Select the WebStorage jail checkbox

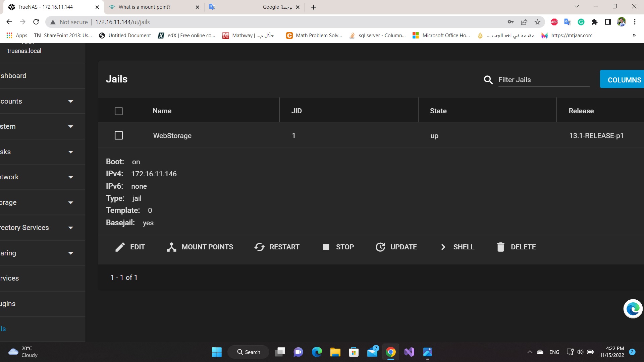119,135
